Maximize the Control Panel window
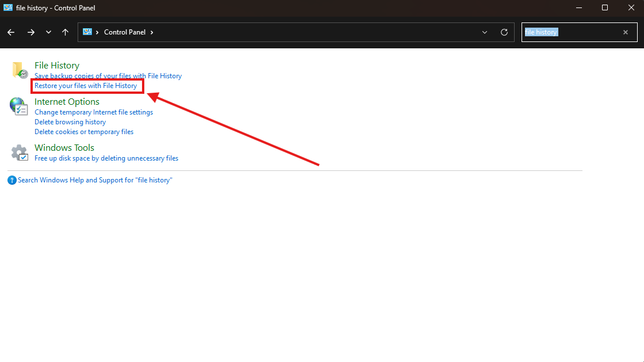This screenshot has height=362, width=644. [x=604, y=7]
